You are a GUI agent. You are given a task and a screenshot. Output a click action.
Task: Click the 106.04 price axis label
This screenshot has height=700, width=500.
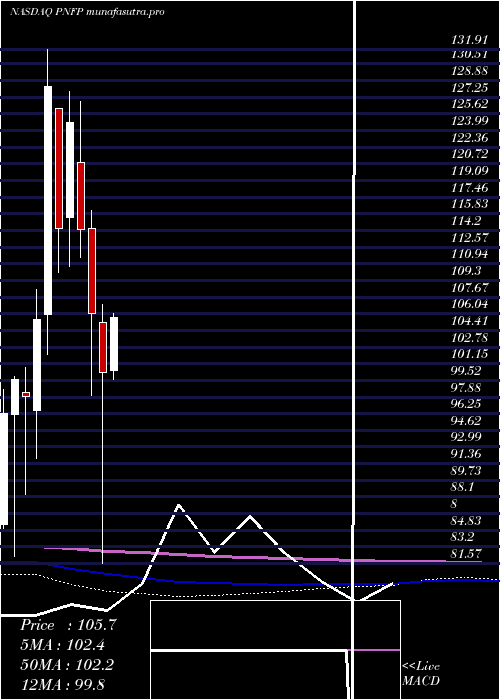(469, 304)
